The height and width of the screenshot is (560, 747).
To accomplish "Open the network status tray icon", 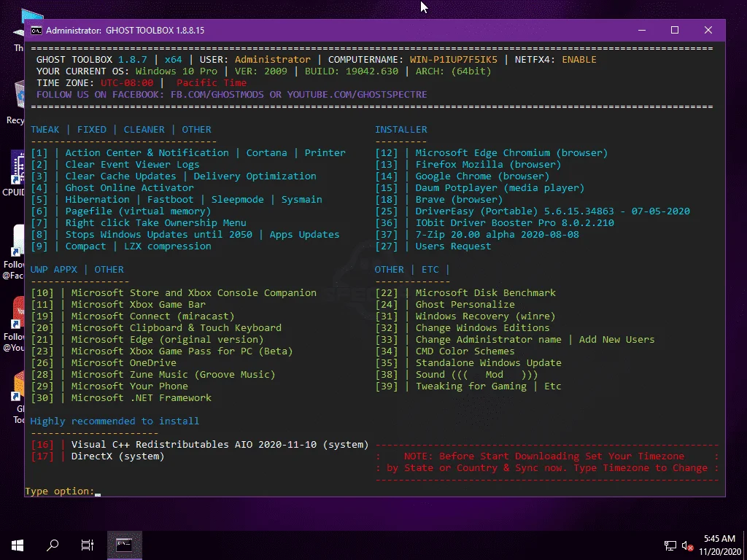I will pos(670,545).
